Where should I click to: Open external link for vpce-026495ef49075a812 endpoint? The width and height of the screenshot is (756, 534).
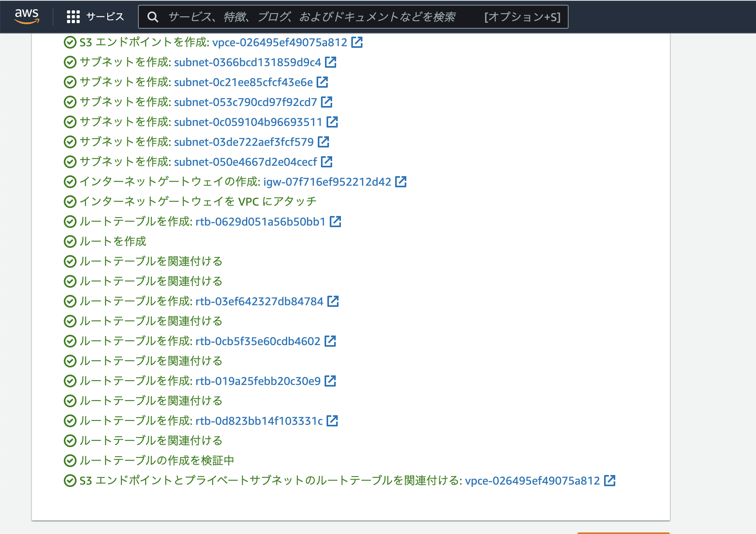(358, 42)
